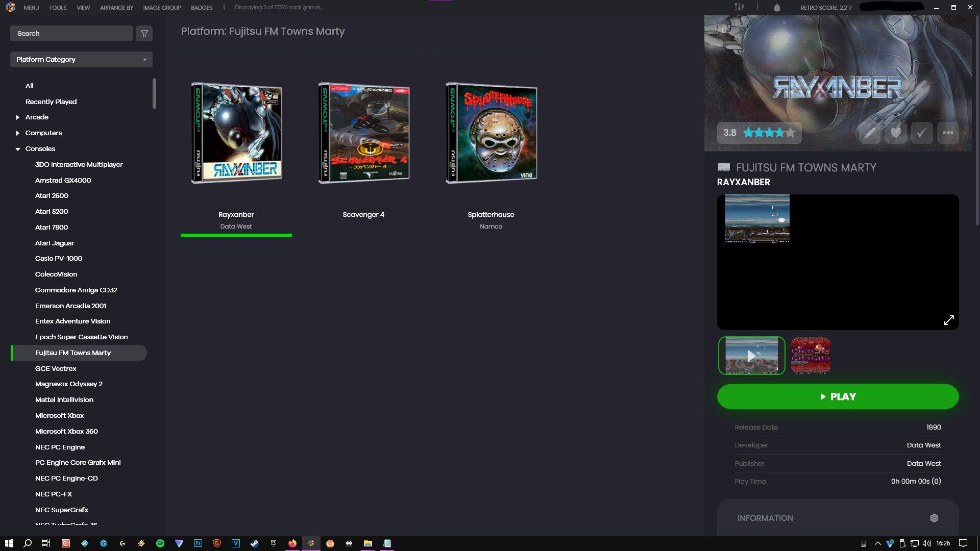Select the video thumbnail with play arrow
The width and height of the screenshot is (980, 551).
coord(751,356)
